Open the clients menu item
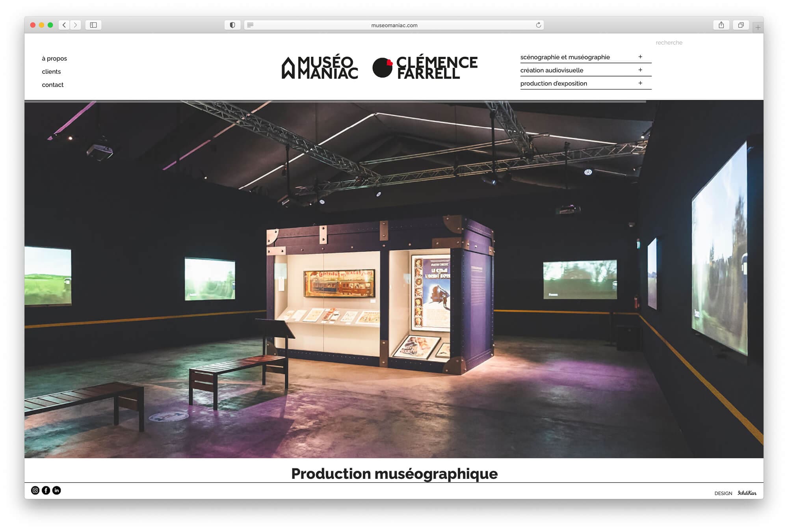This screenshot has width=788, height=532. (x=51, y=71)
